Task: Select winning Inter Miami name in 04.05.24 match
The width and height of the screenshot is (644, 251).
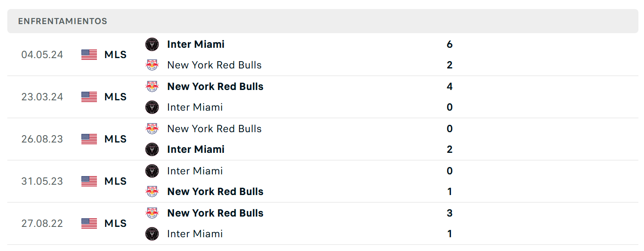Action: click(x=196, y=44)
